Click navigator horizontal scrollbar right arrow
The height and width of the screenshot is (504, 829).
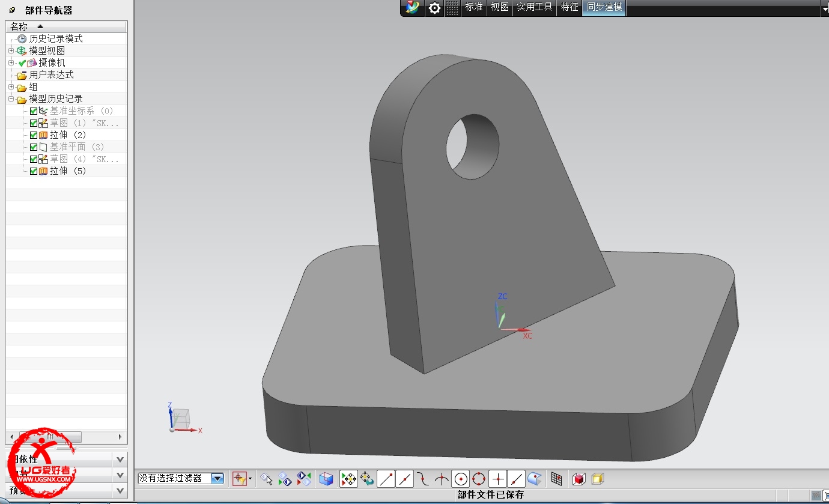coord(120,437)
